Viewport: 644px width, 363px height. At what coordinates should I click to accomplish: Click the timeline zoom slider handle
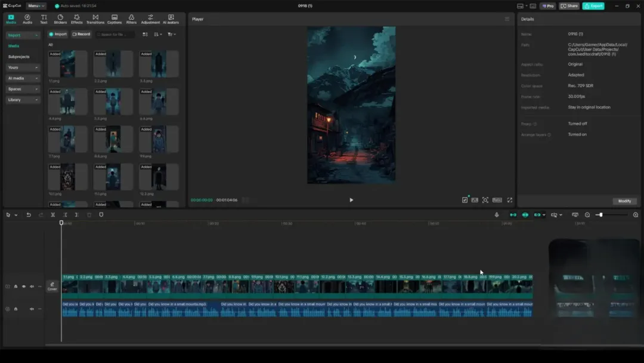(x=600, y=215)
